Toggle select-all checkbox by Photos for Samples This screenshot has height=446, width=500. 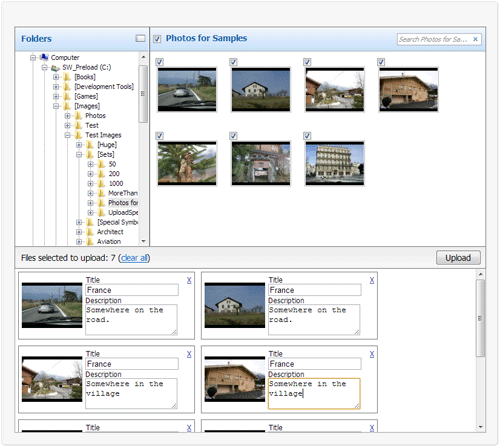pos(157,39)
